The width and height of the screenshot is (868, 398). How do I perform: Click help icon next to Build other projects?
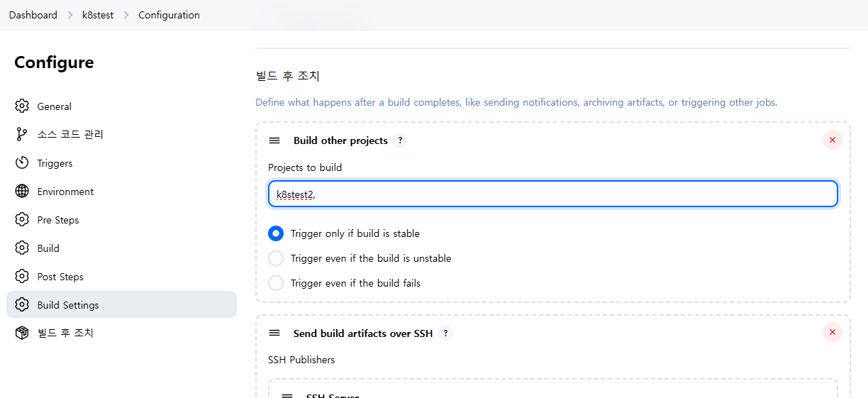coord(400,140)
